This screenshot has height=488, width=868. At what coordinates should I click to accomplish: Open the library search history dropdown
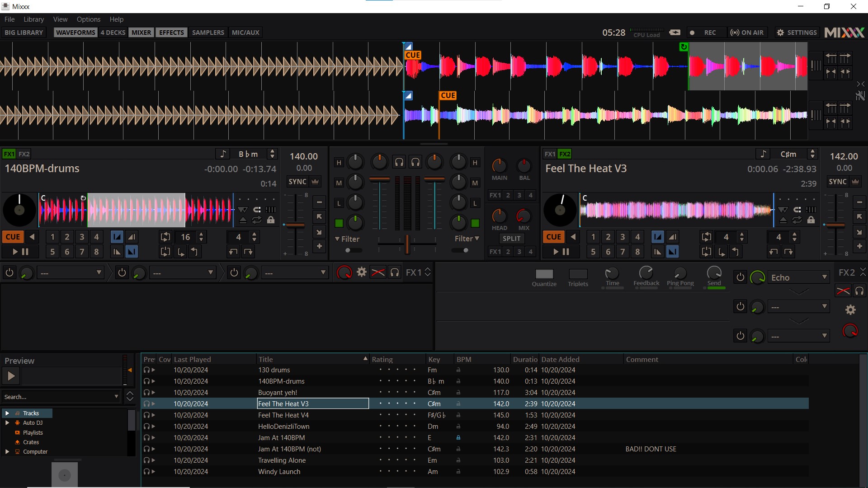(x=116, y=397)
